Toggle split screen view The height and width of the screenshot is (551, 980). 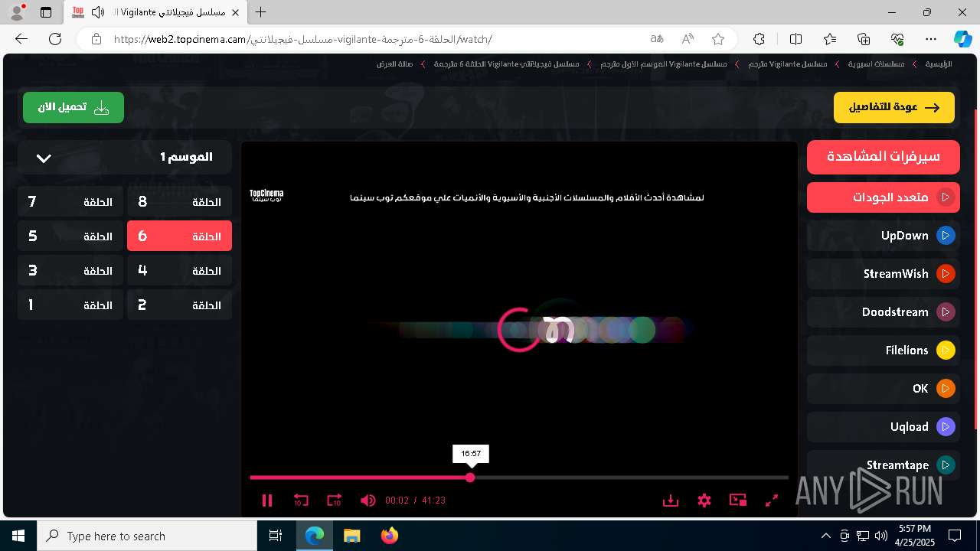pos(795,39)
